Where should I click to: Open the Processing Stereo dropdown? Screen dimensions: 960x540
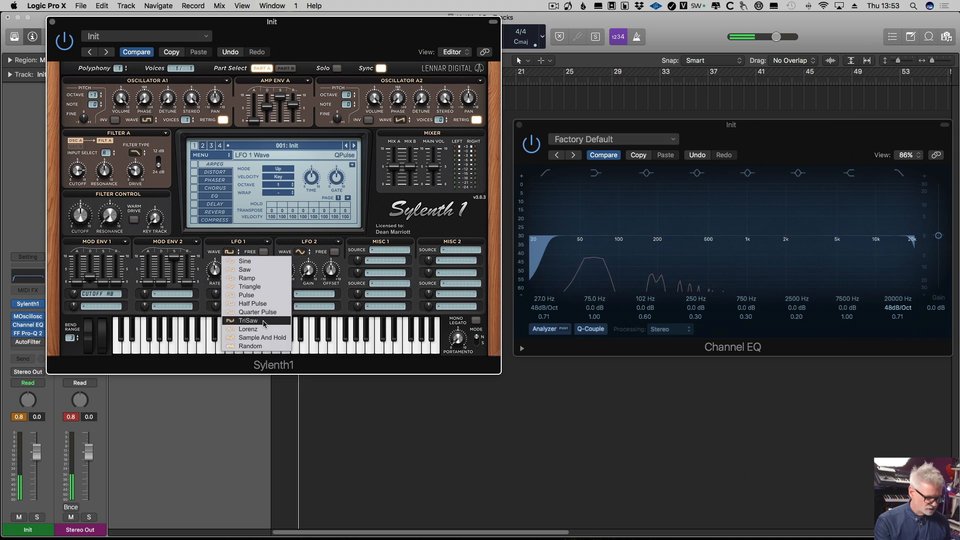coord(670,329)
